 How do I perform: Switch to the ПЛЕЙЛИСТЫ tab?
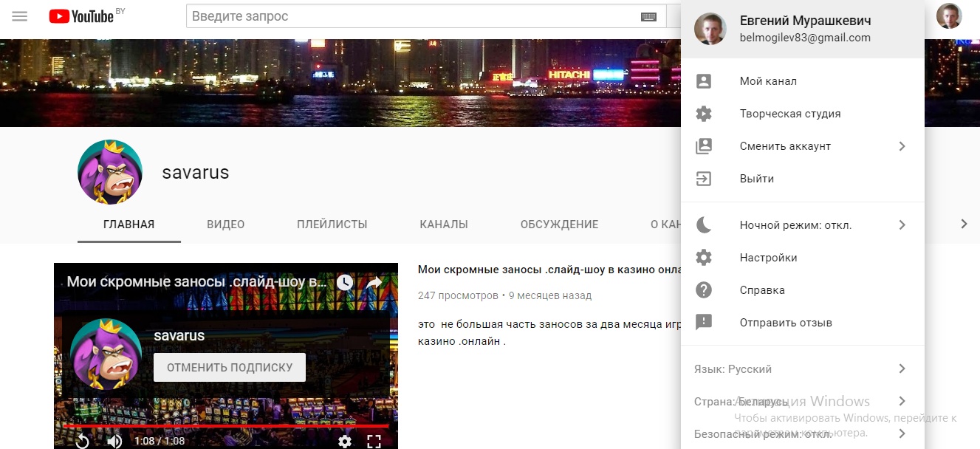332,224
